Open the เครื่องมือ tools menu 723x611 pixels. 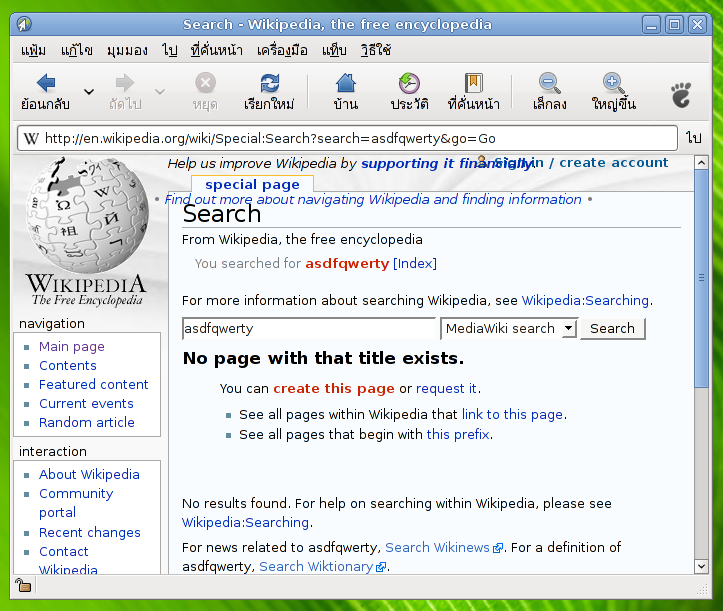pyautogui.click(x=282, y=50)
